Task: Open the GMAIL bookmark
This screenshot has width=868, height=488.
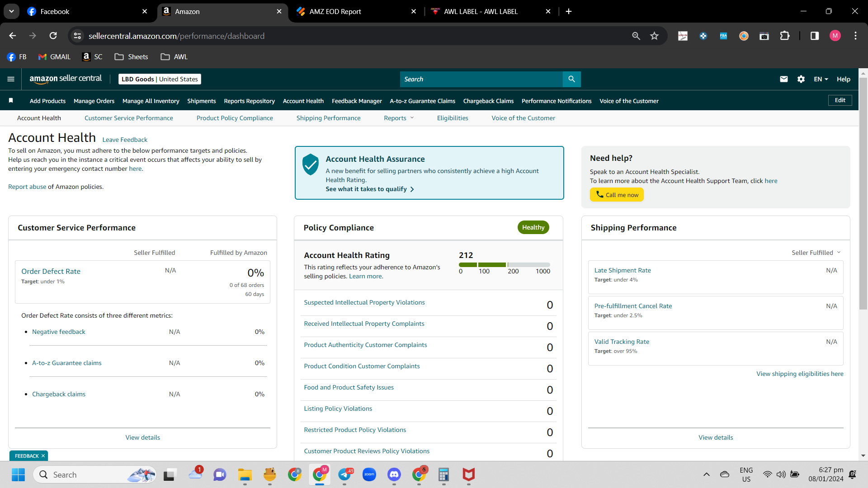Action: point(55,57)
